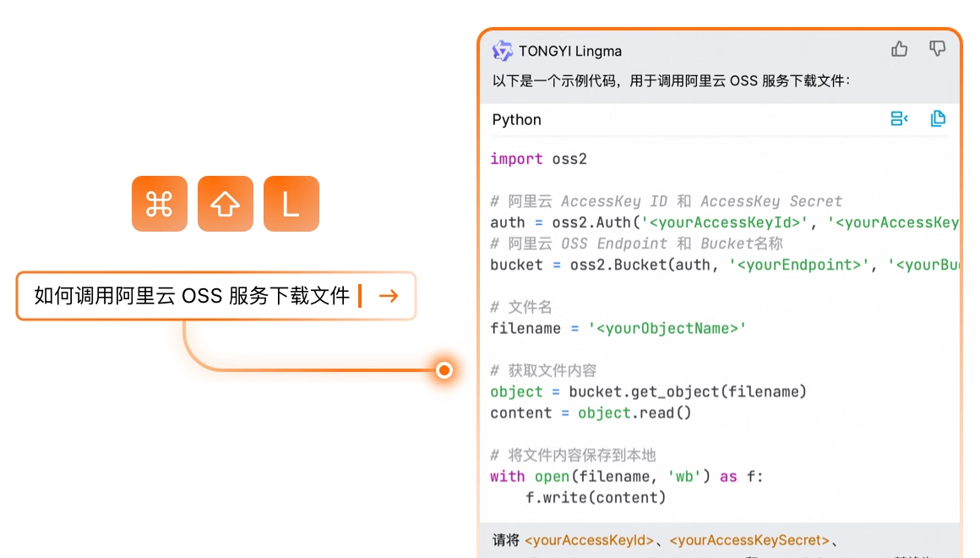Click the insert code icon beside Python
980x558 pixels.
[900, 119]
